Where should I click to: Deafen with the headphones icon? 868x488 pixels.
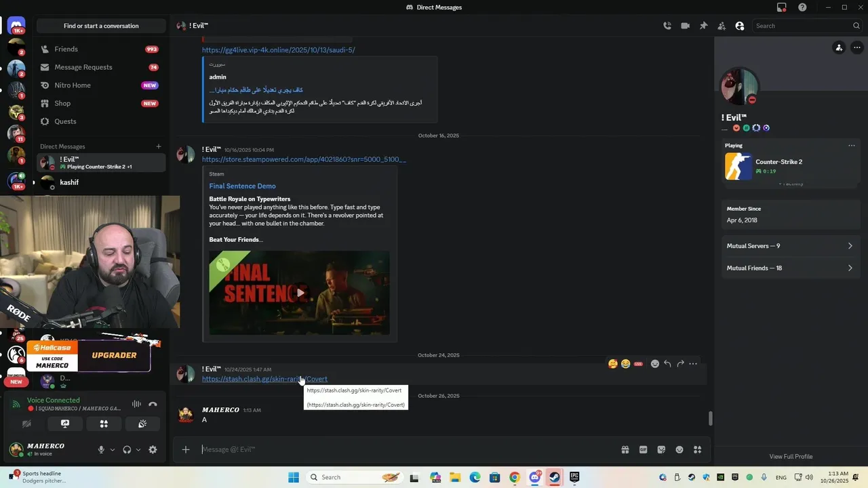[x=127, y=449]
